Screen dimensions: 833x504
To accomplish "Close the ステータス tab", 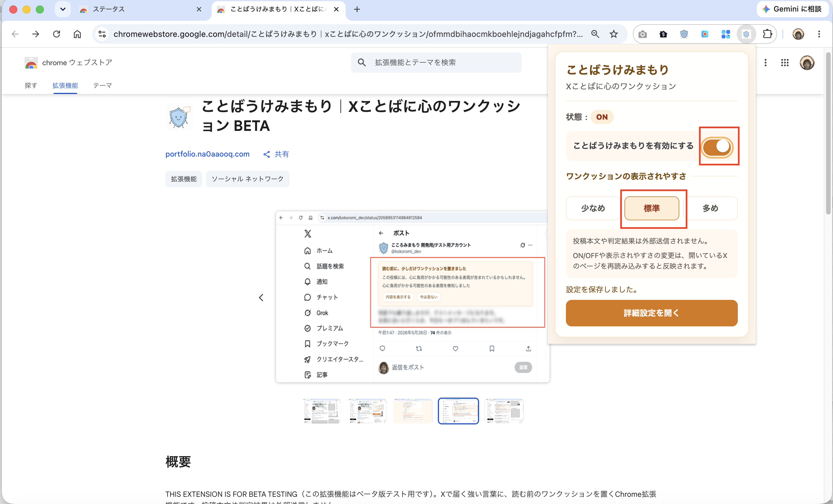I will pyautogui.click(x=199, y=9).
